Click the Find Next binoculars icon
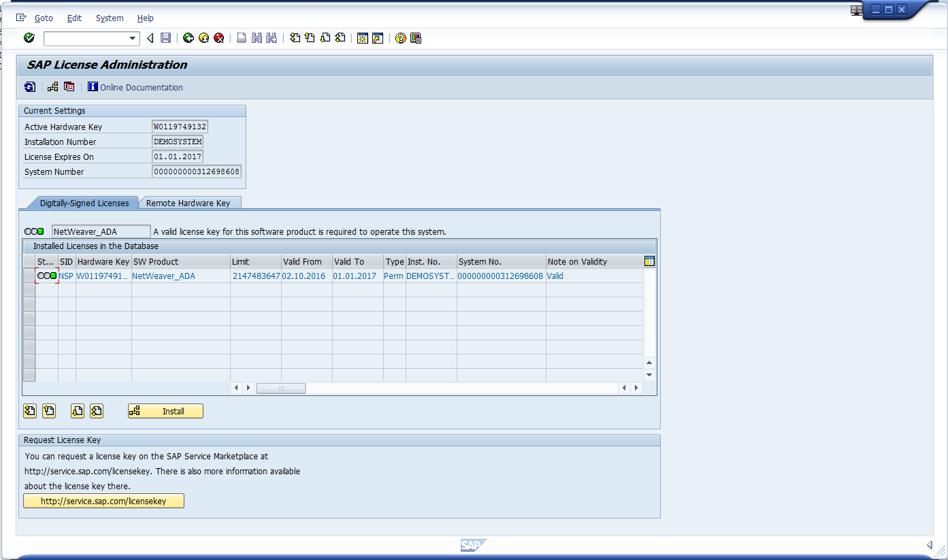The image size is (948, 560). [272, 38]
